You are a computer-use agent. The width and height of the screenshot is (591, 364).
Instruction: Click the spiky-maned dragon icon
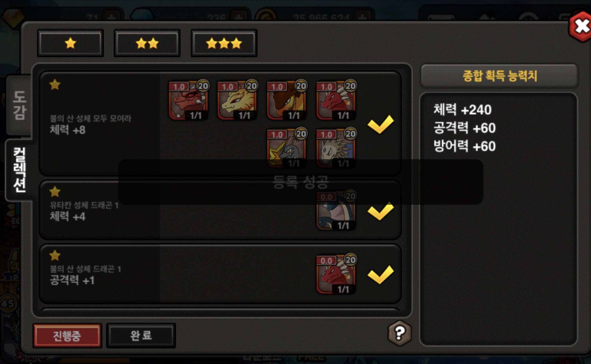click(336, 148)
